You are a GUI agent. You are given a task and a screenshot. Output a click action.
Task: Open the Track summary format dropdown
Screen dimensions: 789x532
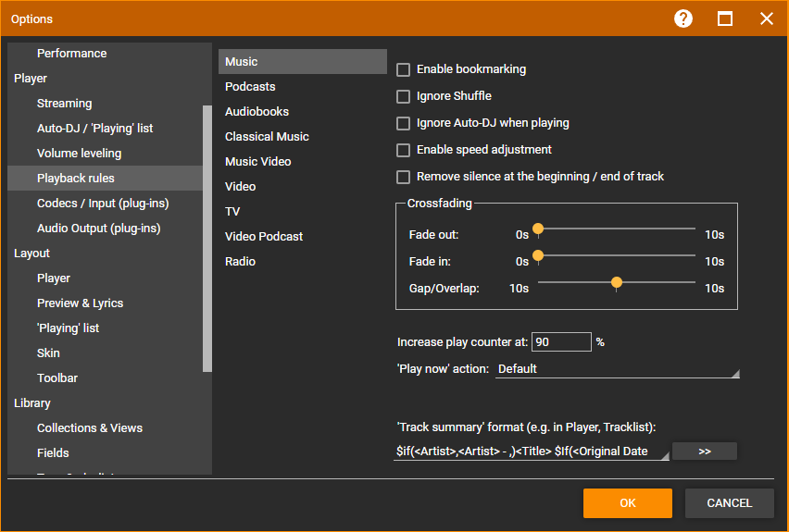tap(532, 452)
